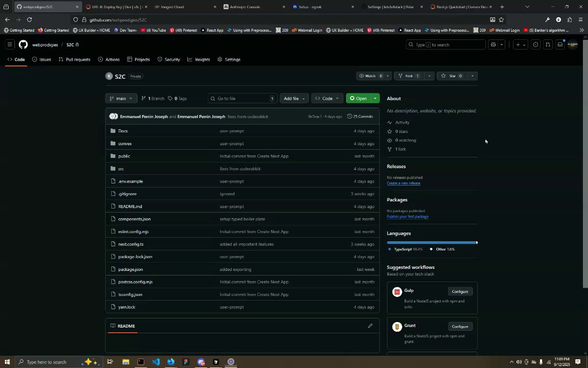Expand the Code clone dropdown
Viewport: 588px width, 368px height.
click(327, 98)
